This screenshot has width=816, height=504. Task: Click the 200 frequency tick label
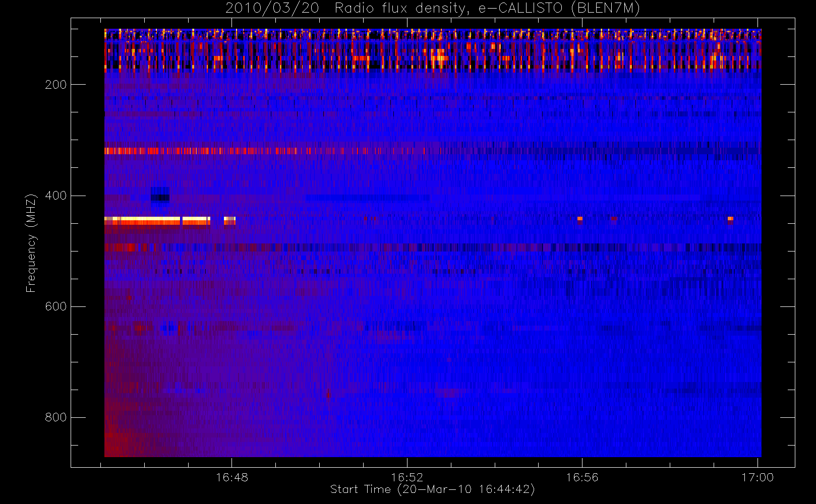[55, 85]
